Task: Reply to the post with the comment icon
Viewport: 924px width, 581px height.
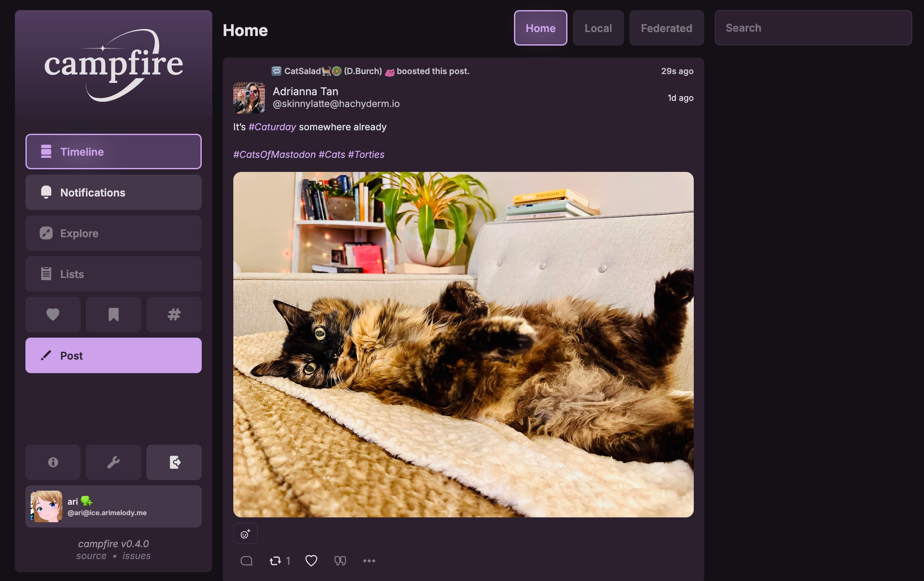Action: pos(246,561)
